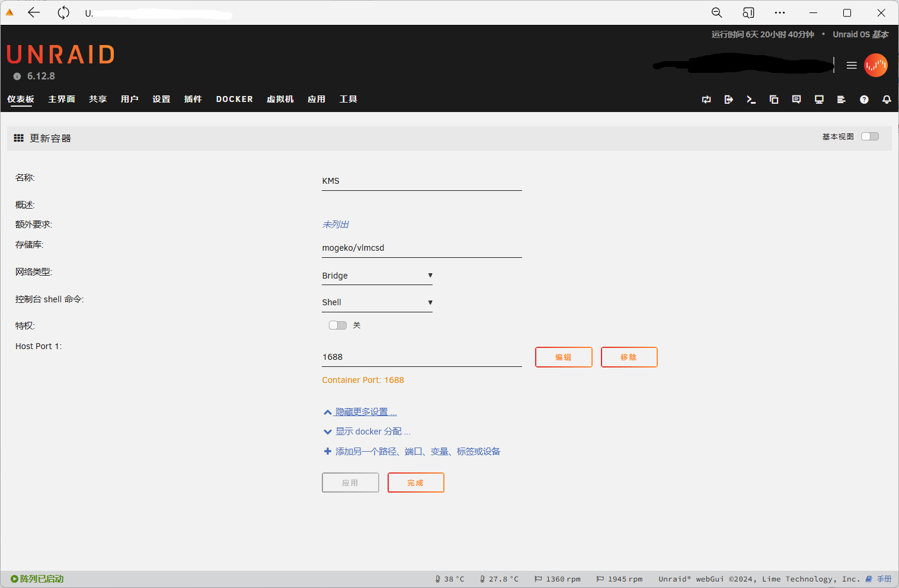Viewport: 899px width, 588px height.
Task: Click the 名称 field containing KMS
Action: point(422,181)
